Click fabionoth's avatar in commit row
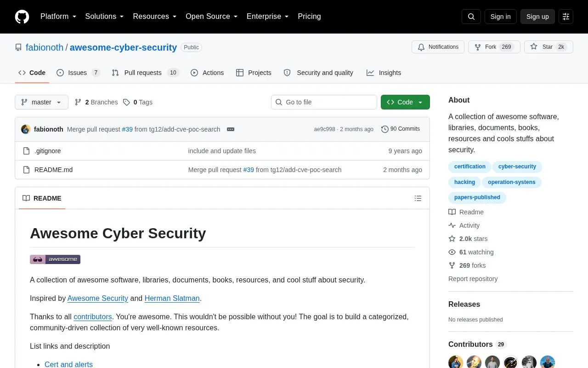588x368 pixels. (x=26, y=129)
